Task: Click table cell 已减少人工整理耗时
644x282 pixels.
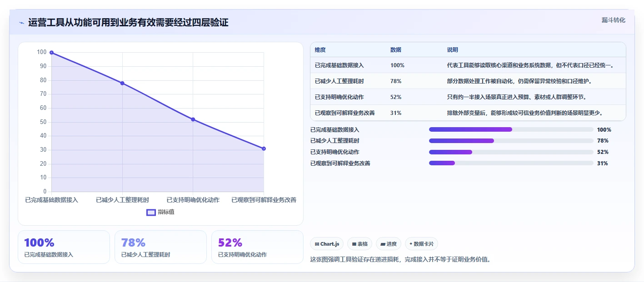Action: point(339,81)
